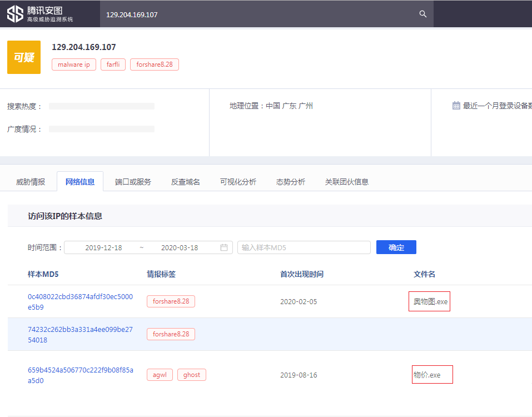Click the 输入样本MD5 input field

coord(304,247)
